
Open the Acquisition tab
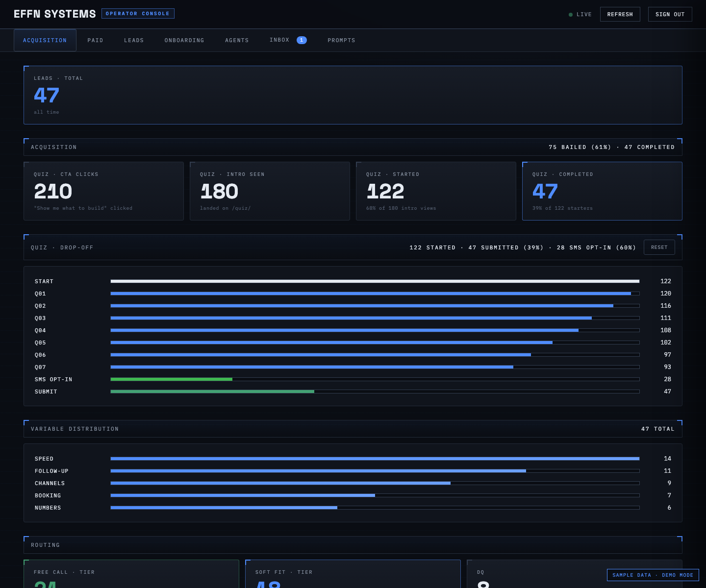[x=45, y=40]
